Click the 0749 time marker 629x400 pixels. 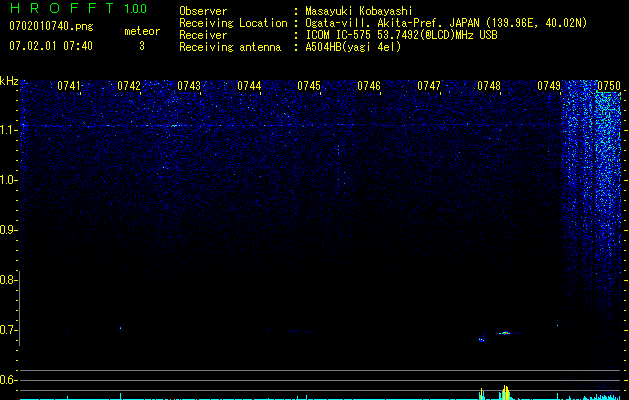549,86
